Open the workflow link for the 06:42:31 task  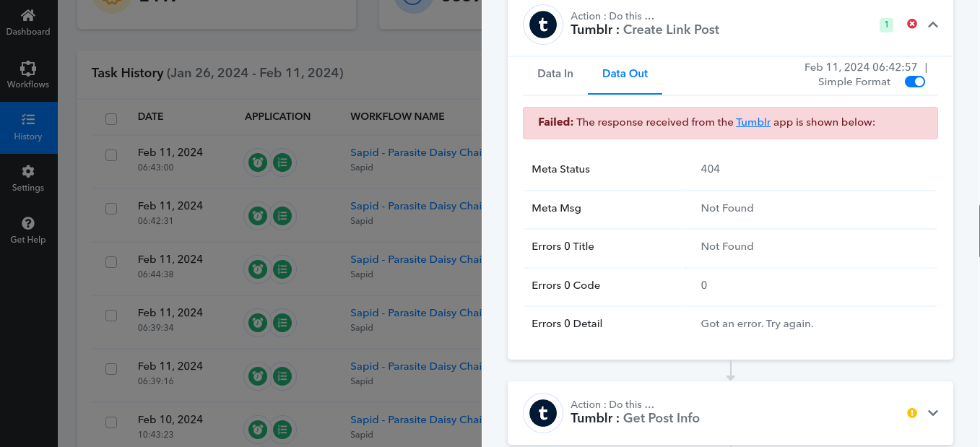(416, 206)
